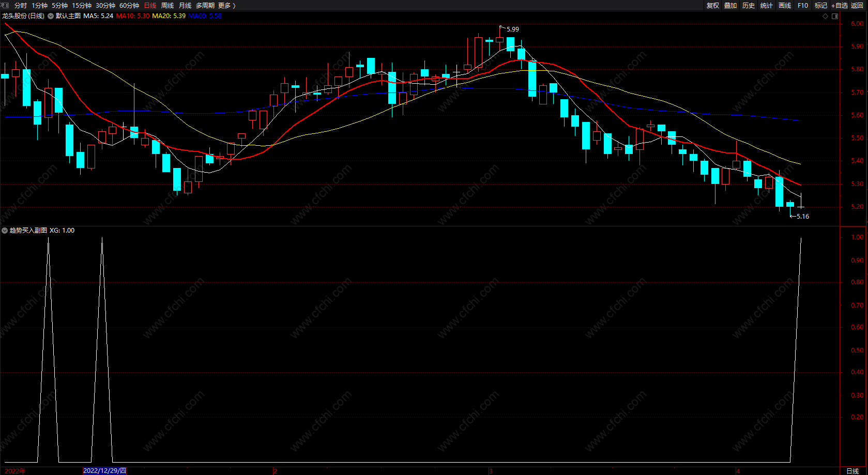
Task: Add stock to watchlist with +自选
Action: [x=840, y=6]
